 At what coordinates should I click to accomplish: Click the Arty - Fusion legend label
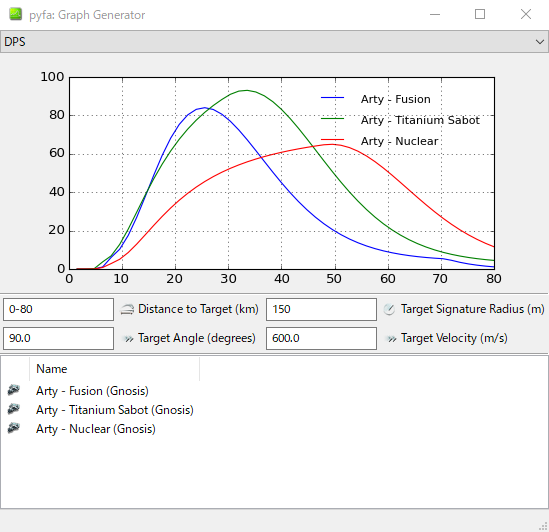[396, 99]
